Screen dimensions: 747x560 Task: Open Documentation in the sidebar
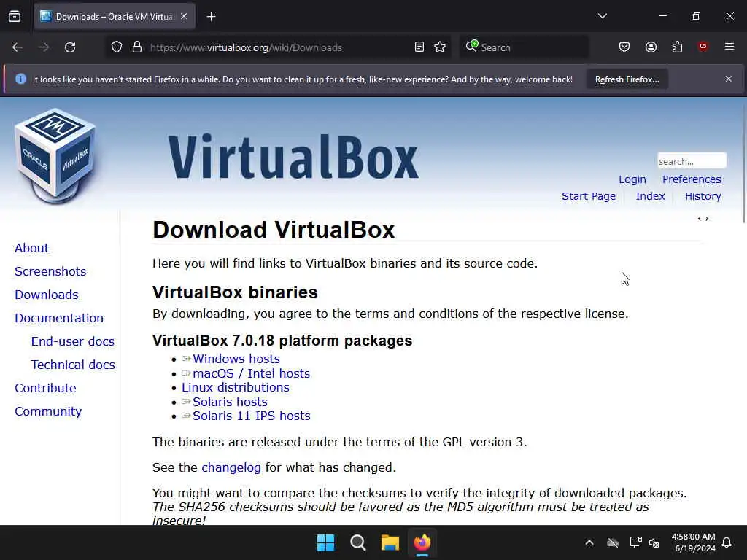pyautogui.click(x=59, y=318)
